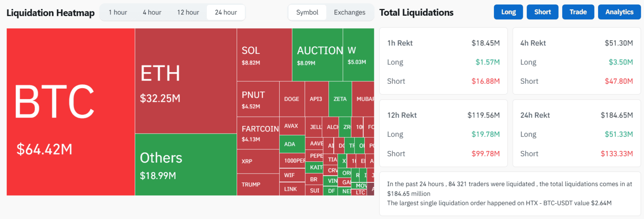This screenshot has height=219, width=644.
Task: Toggle heatmap view to Exchanges
Action: [x=350, y=12]
